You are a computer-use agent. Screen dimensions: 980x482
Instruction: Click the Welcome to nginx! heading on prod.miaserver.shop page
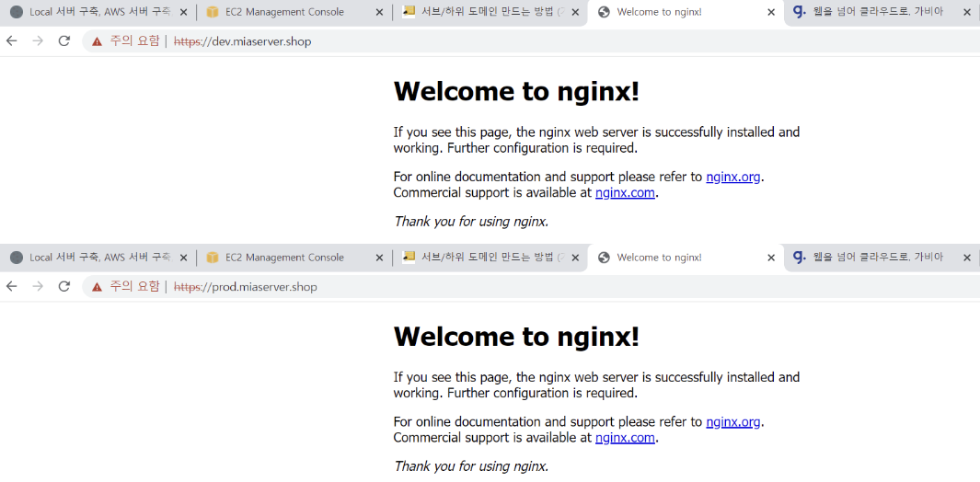click(x=516, y=337)
